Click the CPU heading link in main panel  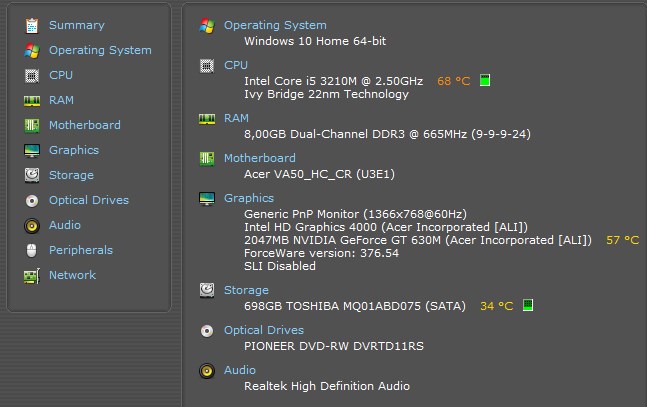coord(236,65)
